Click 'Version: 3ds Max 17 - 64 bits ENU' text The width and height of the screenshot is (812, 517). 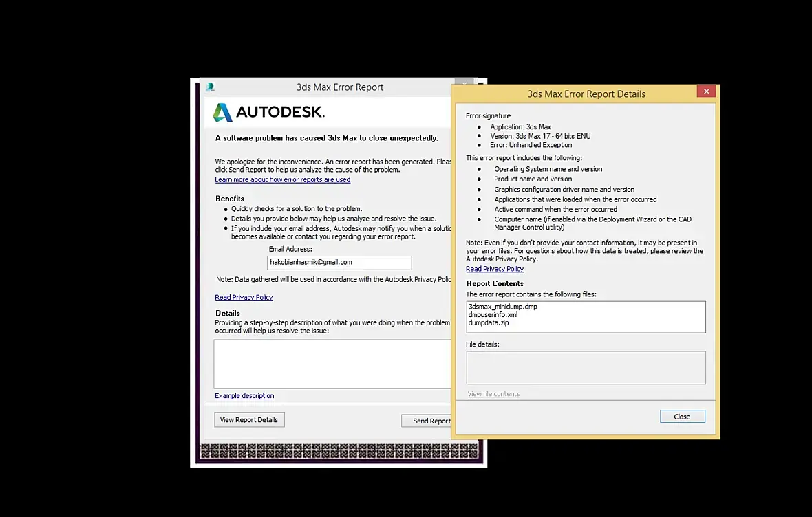pyautogui.click(x=540, y=136)
